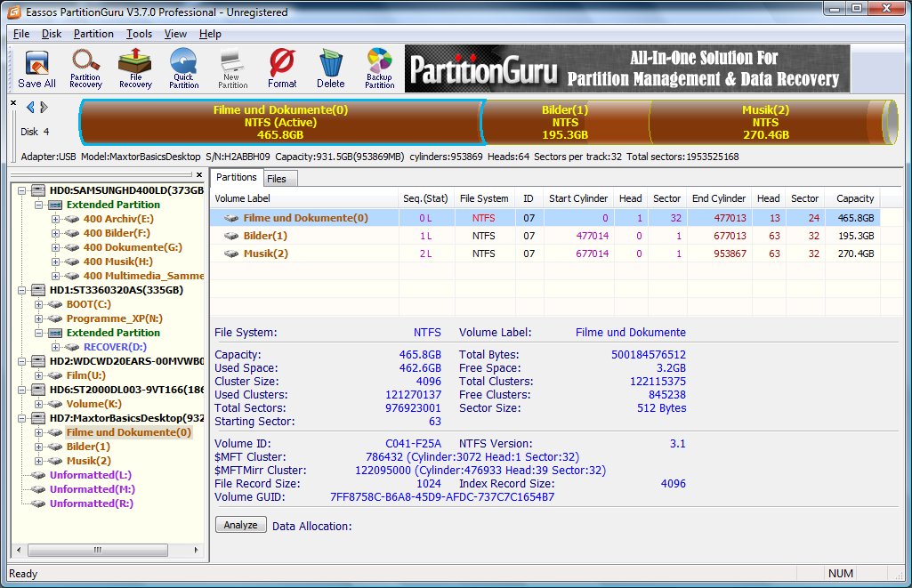Screen dimensions: 912x588
Task: Go to previous disk arrow
Action: pyautogui.click(x=30, y=107)
